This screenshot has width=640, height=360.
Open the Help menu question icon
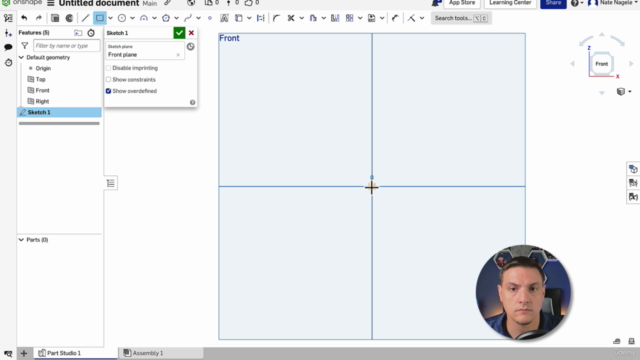click(575, 3)
